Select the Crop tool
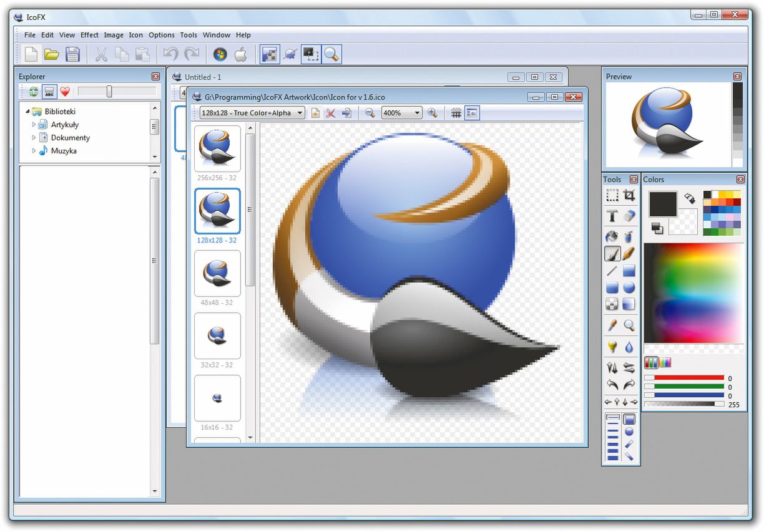The height and width of the screenshot is (532, 764). 629,196
